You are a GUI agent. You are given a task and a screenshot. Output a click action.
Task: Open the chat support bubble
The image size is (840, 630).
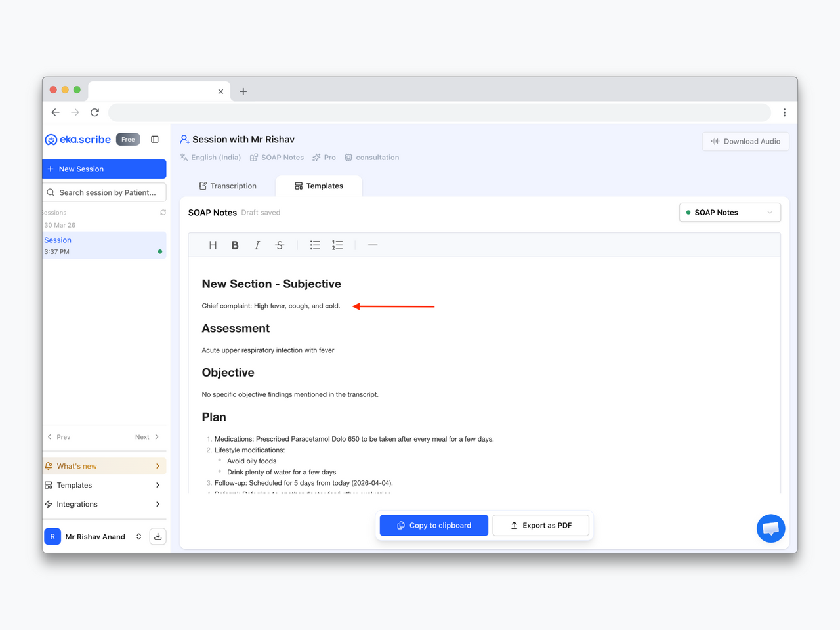pyautogui.click(x=770, y=528)
